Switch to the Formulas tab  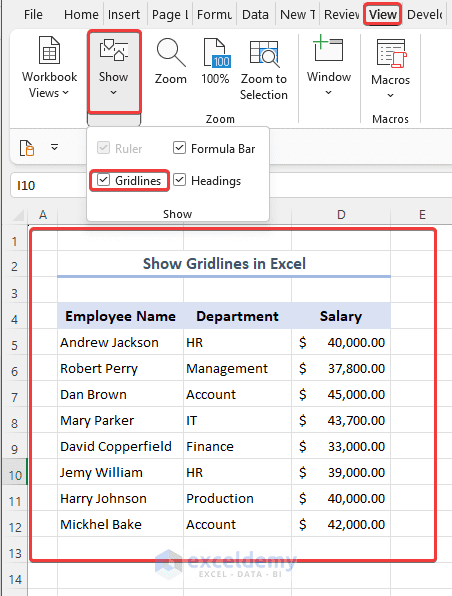[x=214, y=14]
